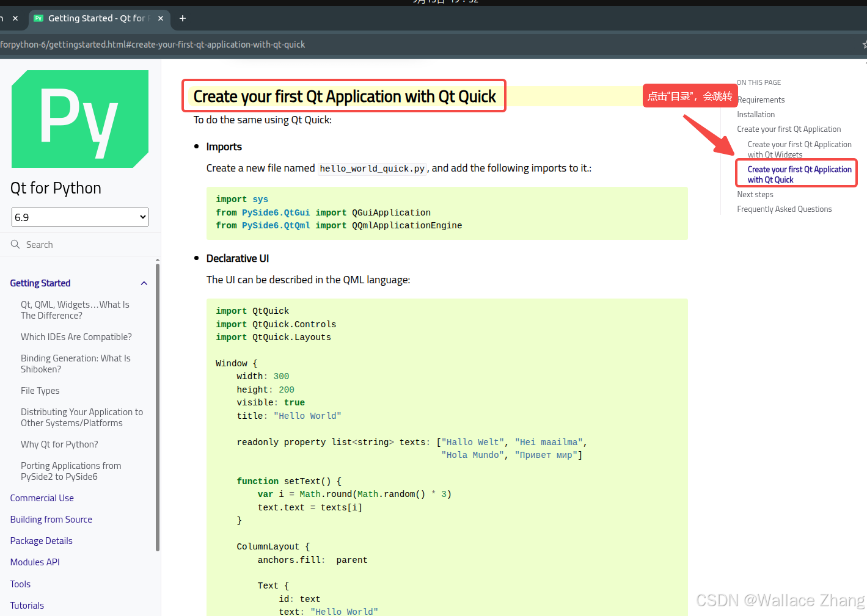Screen dimensions: 867x616
Task: Jump to Installation in page contents
Action: coord(756,114)
